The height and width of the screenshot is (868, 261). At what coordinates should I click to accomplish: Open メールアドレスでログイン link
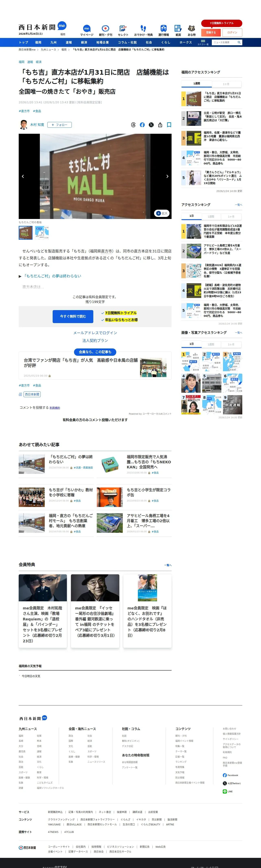pos(95,333)
